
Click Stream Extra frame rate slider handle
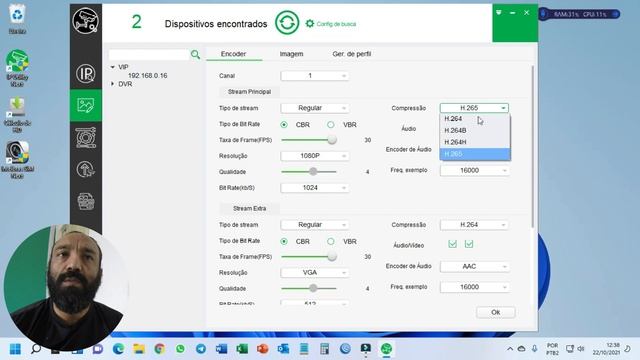point(332,256)
